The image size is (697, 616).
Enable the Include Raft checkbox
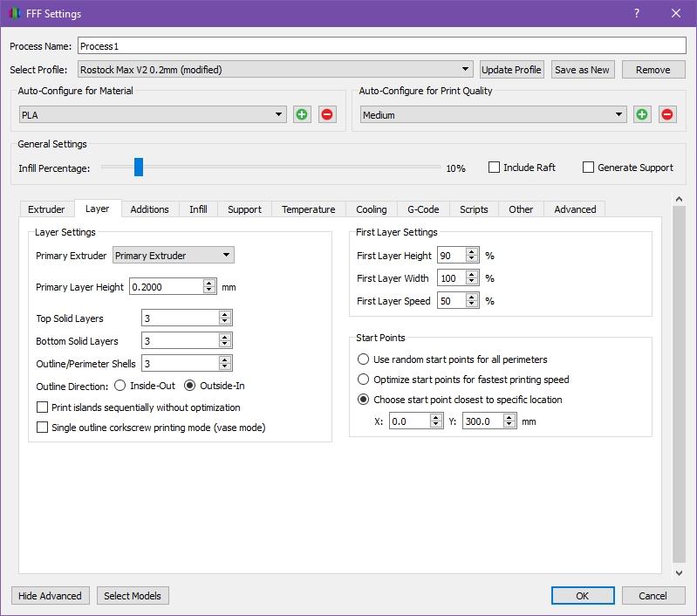pos(495,168)
